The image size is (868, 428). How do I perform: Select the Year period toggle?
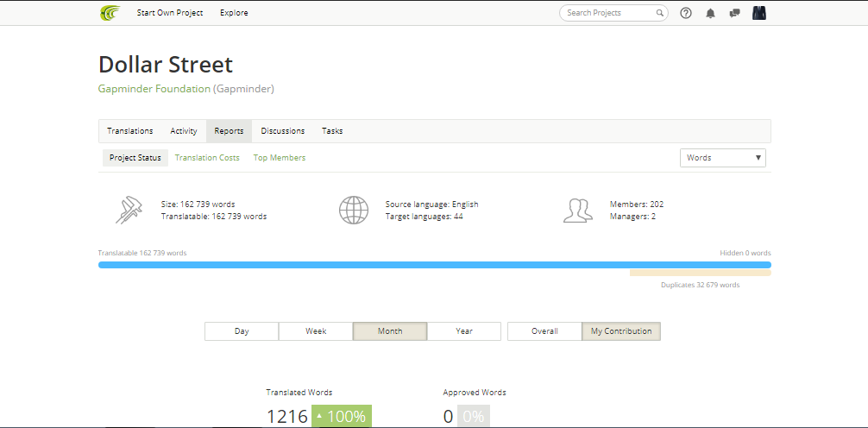[464, 331]
